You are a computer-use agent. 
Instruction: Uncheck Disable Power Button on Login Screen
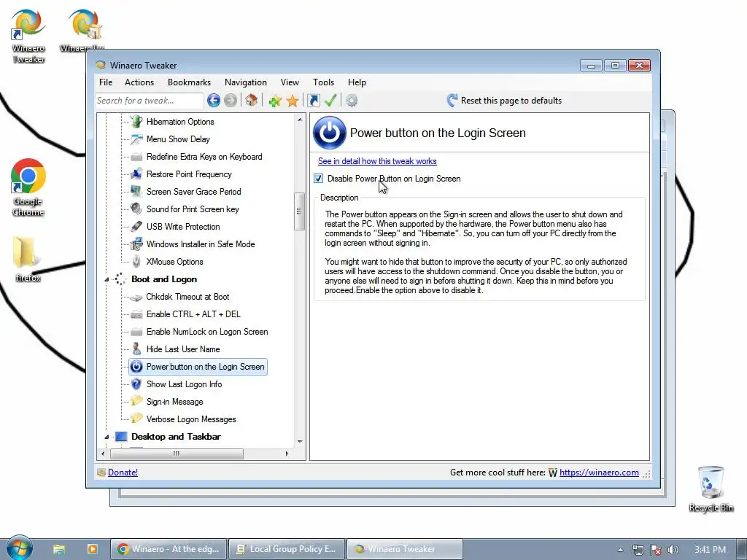click(318, 179)
